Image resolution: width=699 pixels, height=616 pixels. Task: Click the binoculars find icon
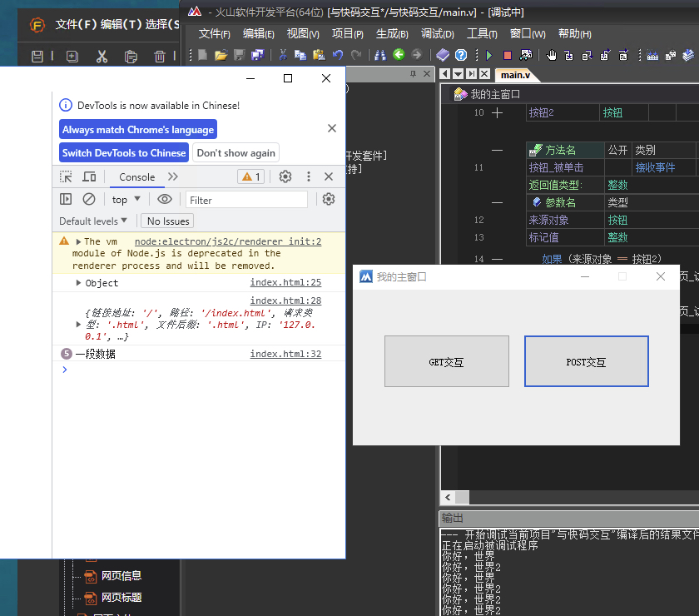point(380,55)
